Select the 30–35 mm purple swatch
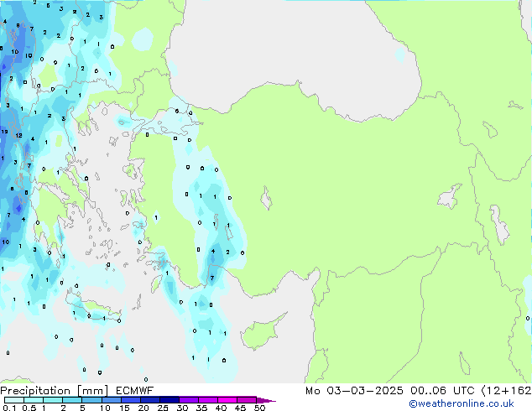This screenshot has height=411, width=532. click(189, 400)
